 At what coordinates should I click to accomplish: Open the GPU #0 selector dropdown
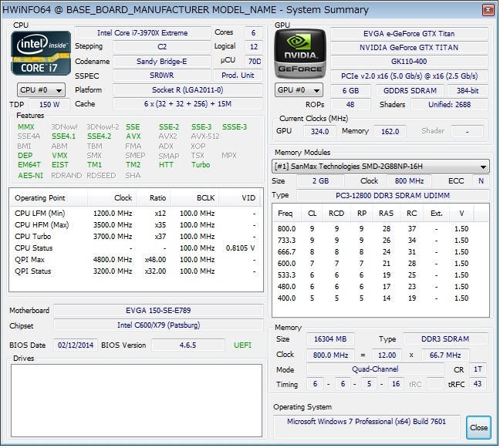pyautogui.click(x=299, y=90)
